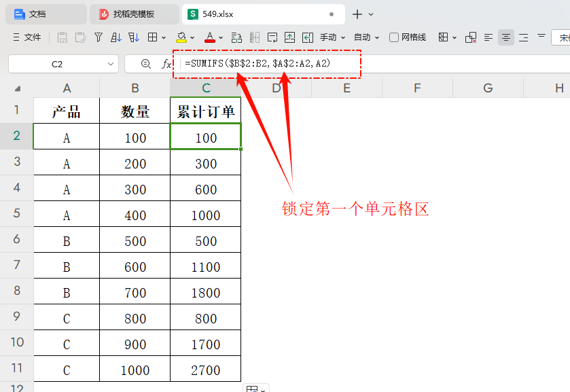Apply yellow fill color bucket icon
Image resolution: width=570 pixels, height=392 pixels.
pos(181,37)
